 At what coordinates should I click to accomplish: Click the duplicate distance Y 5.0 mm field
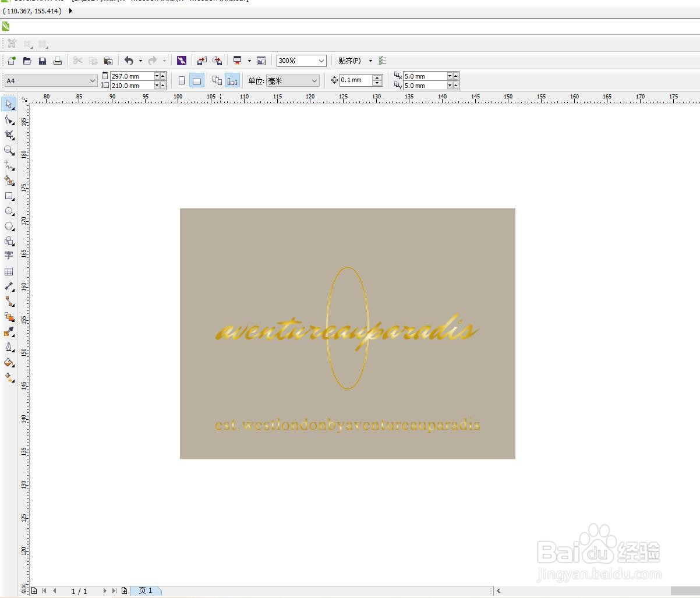click(x=425, y=86)
